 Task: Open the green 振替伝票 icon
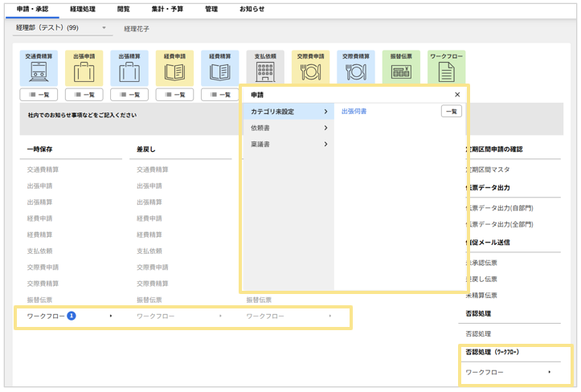400,69
